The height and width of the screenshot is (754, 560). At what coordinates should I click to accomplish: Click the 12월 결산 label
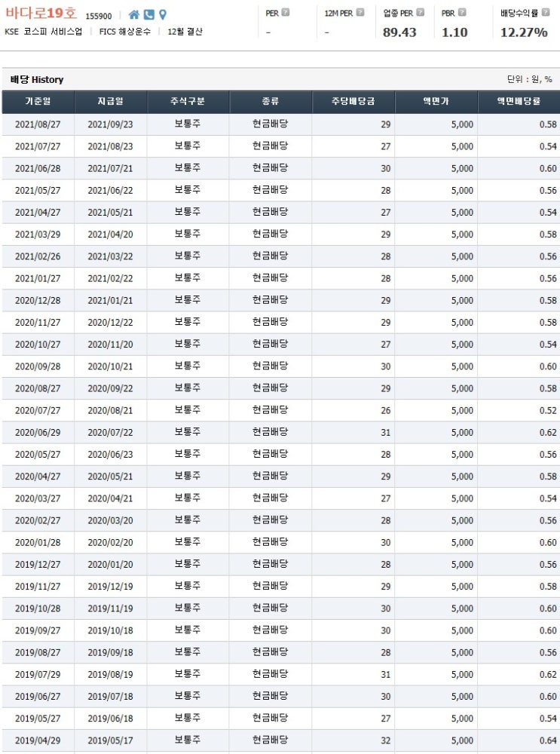[x=185, y=32]
